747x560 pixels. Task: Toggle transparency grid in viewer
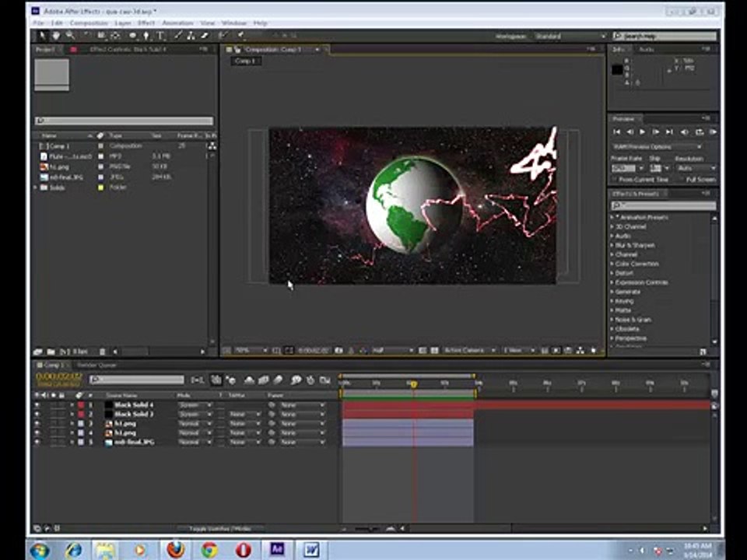click(x=434, y=351)
